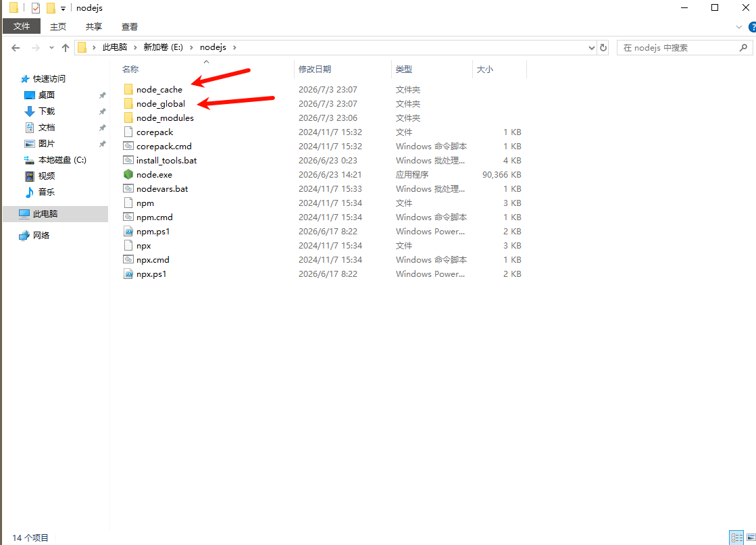The width and height of the screenshot is (756, 545).
Task: Expand chevron after 新加卷 (E:) breadcrumb
Action: tap(191, 47)
